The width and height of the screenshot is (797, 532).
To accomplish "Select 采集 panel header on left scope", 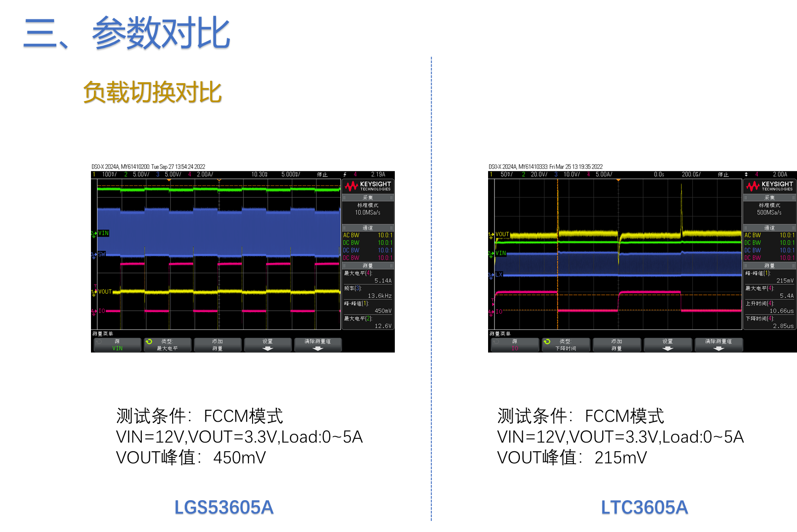I will click(x=368, y=197).
